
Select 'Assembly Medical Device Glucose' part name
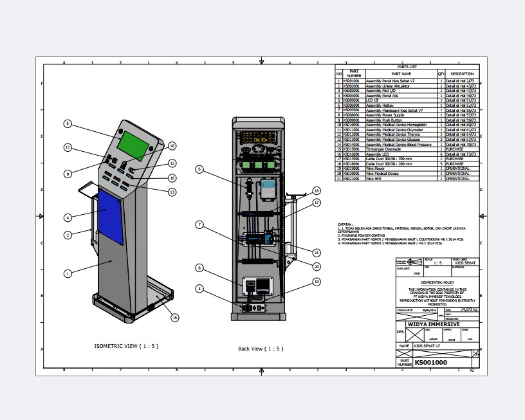coord(393,140)
